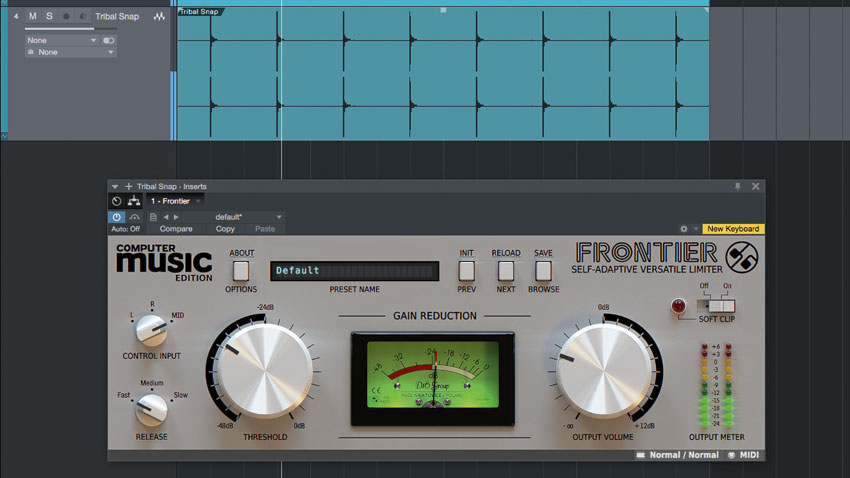Expand the small arrow beside the gear icon
The height and width of the screenshot is (478, 850).
pos(696,229)
